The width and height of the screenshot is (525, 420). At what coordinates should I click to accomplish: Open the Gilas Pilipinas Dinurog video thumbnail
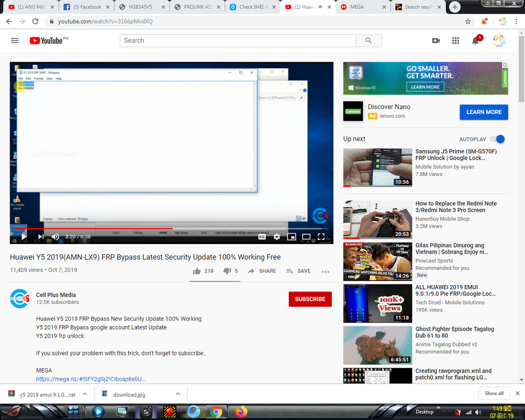point(377,261)
